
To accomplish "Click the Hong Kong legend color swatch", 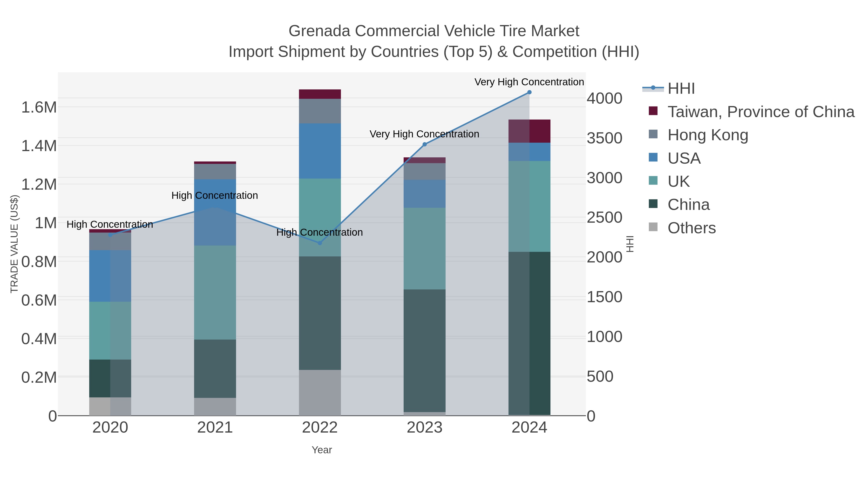I will (x=653, y=134).
